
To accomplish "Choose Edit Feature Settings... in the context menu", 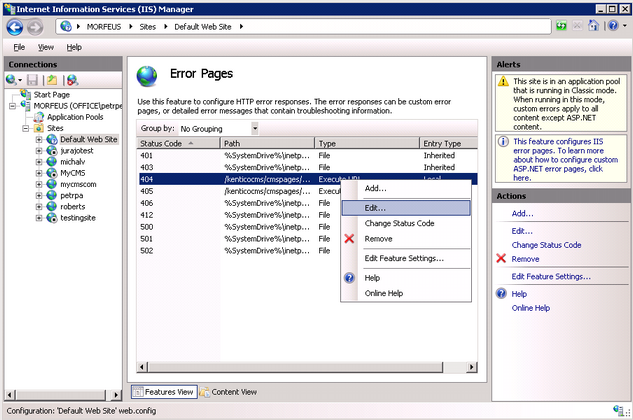I will pyautogui.click(x=406, y=258).
